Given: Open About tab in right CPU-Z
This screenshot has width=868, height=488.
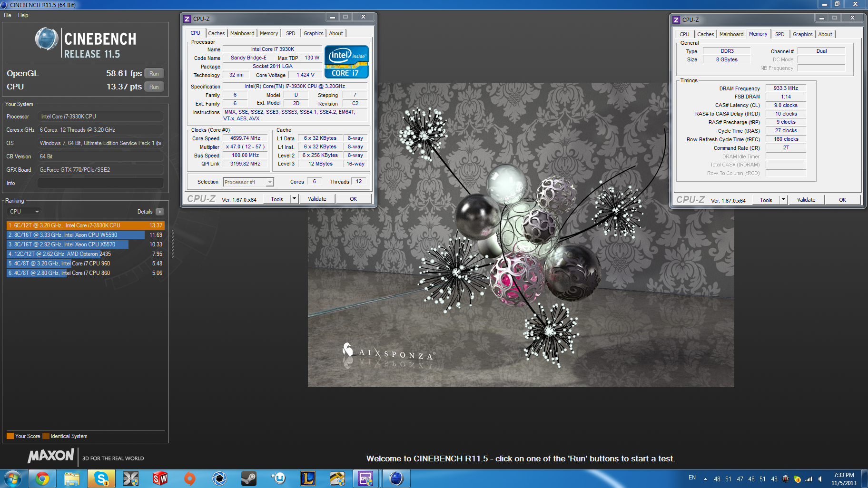Looking at the screenshot, I should pyautogui.click(x=825, y=34).
